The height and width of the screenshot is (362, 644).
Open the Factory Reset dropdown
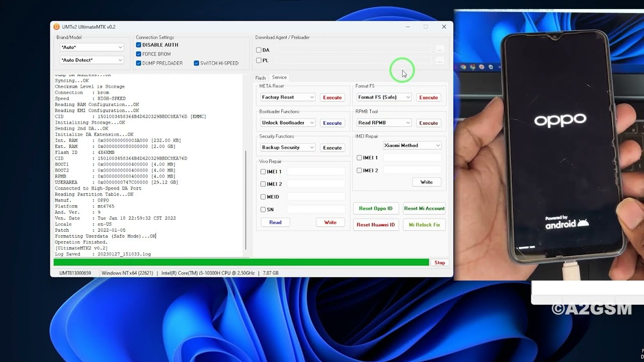point(288,97)
